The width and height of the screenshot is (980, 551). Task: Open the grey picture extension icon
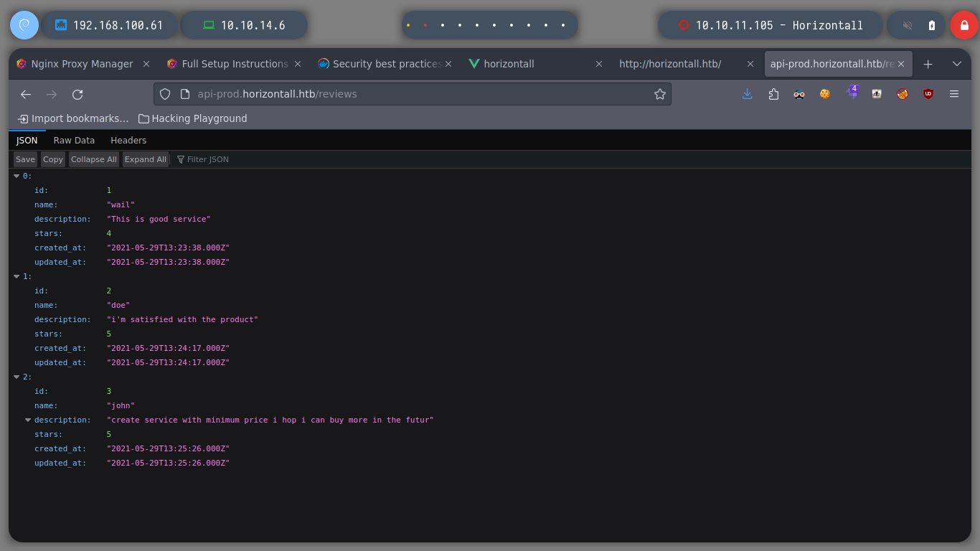coord(877,94)
